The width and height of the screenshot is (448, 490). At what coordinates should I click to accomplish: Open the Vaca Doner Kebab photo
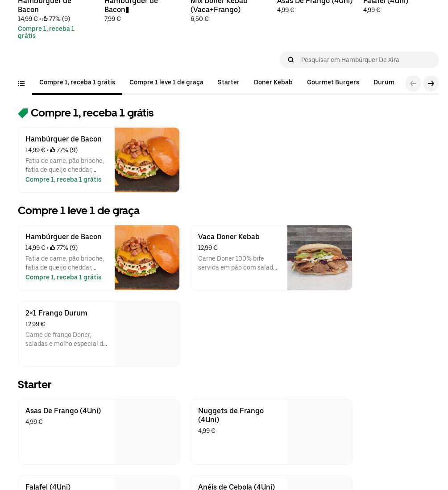(319, 257)
